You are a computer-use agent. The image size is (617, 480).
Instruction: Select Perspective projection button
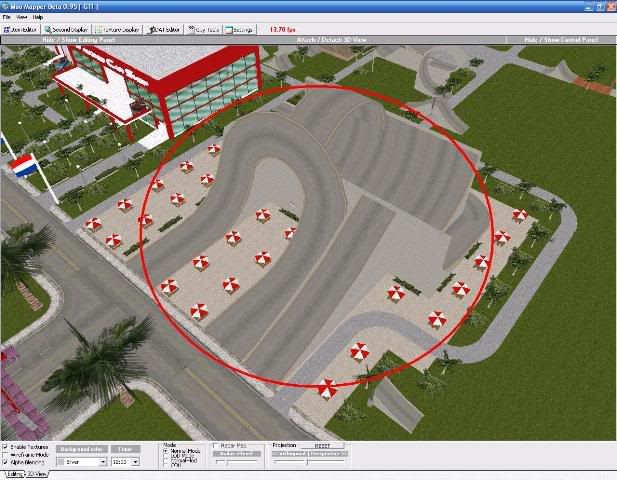coord(329,454)
